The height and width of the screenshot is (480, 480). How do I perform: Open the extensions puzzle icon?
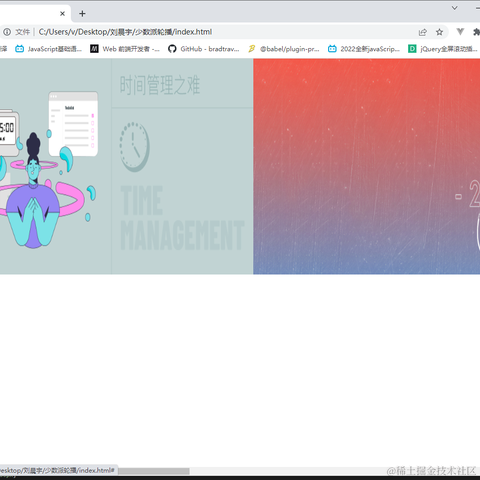[476, 32]
